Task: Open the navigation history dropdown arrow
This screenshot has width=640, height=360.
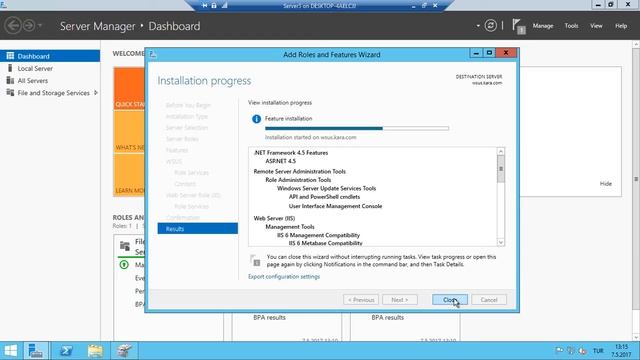Action: point(40,26)
